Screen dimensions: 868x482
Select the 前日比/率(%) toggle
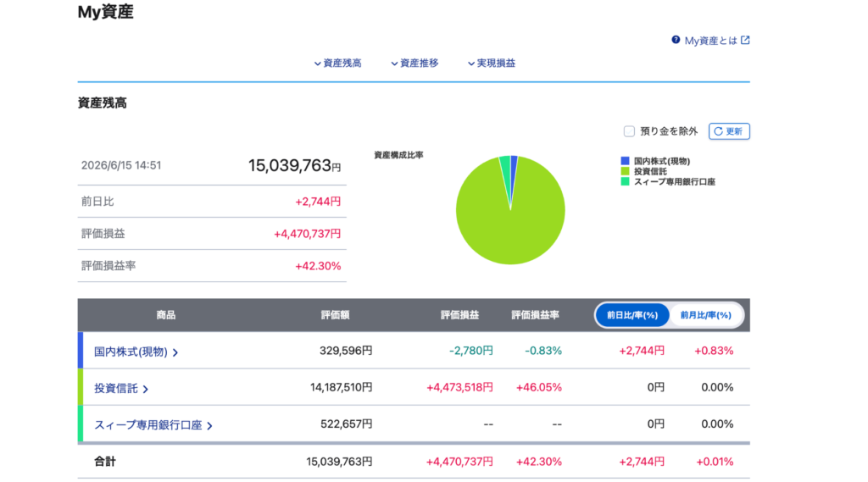(x=632, y=315)
